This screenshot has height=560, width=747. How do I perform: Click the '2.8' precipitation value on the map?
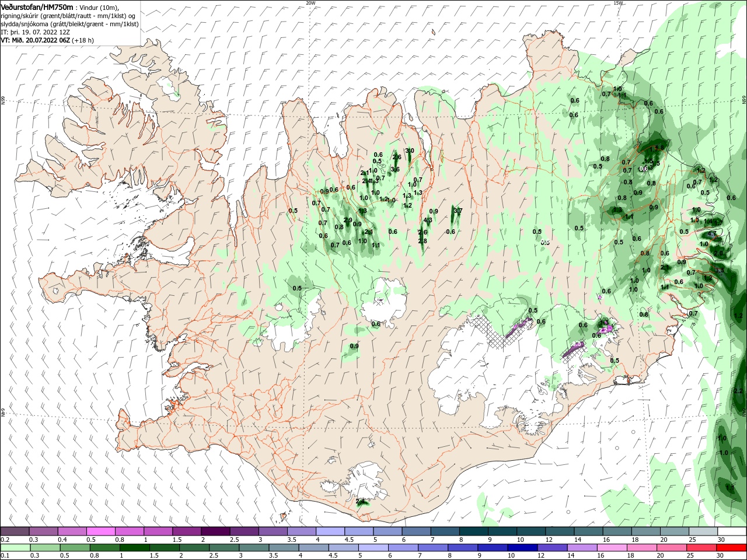(423, 241)
